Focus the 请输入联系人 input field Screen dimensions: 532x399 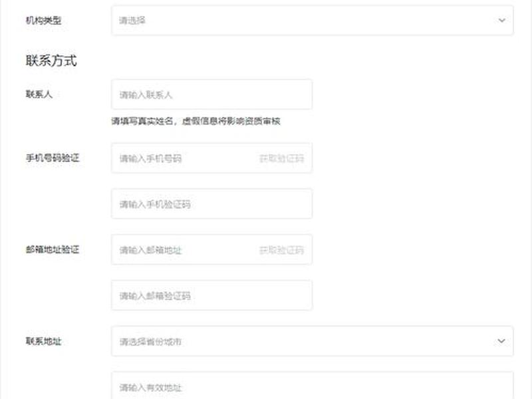pos(211,94)
